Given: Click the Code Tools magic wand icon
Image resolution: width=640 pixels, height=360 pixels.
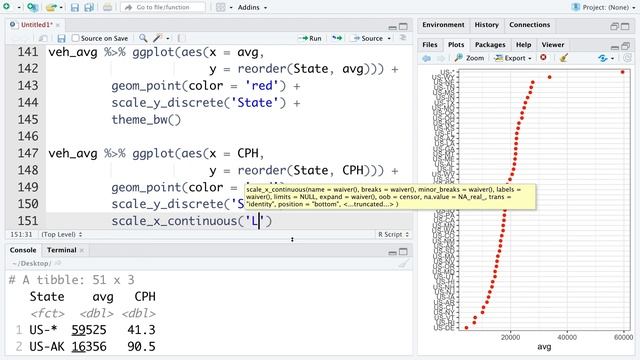Looking at the screenshot, I should 157,38.
